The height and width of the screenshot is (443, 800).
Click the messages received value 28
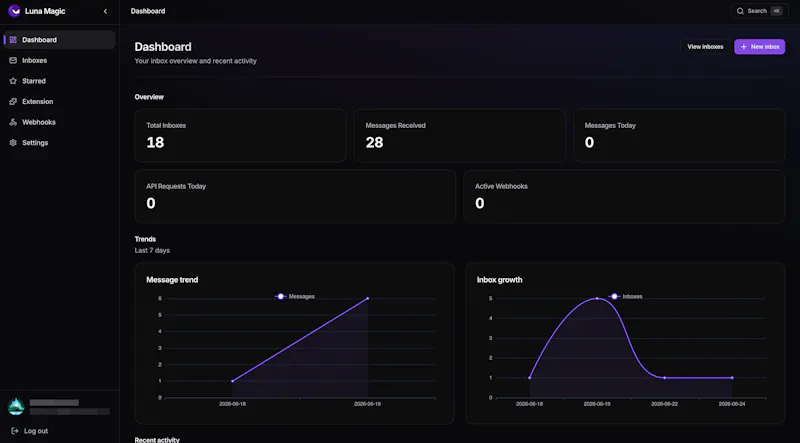[374, 142]
